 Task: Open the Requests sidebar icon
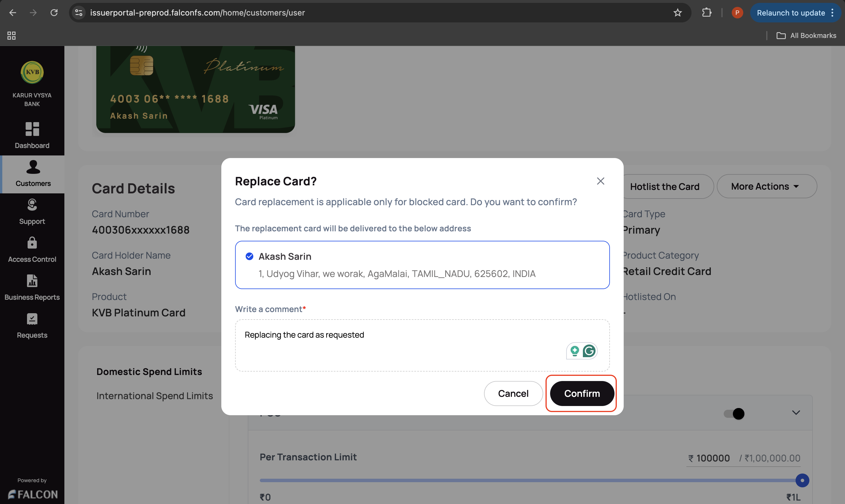click(x=32, y=319)
